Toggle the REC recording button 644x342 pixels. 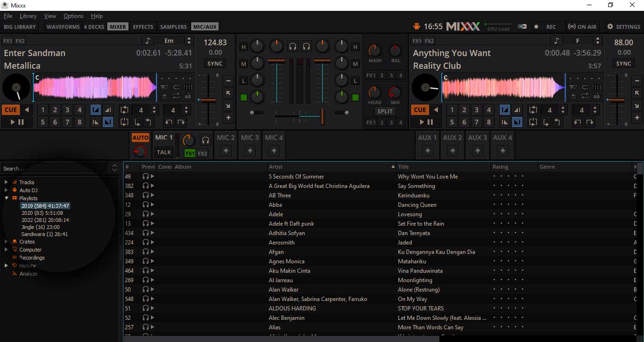(x=546, y=27)
